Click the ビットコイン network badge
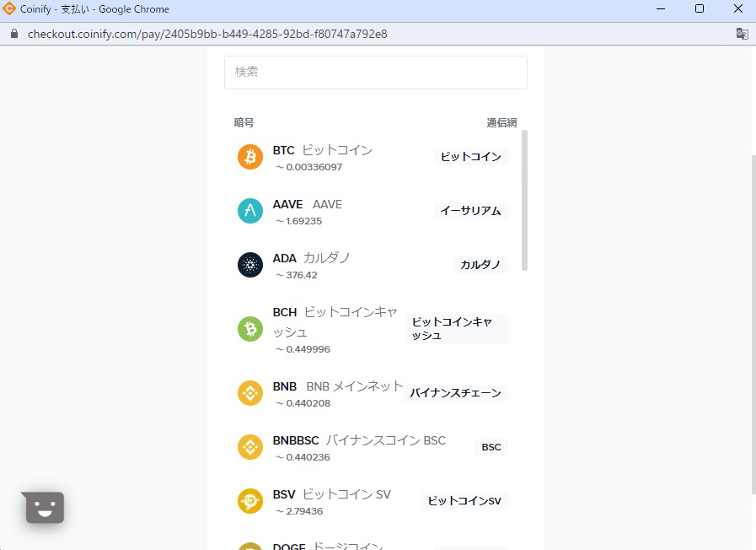Viewport: 756px width, 550px height. coord(470,157)
